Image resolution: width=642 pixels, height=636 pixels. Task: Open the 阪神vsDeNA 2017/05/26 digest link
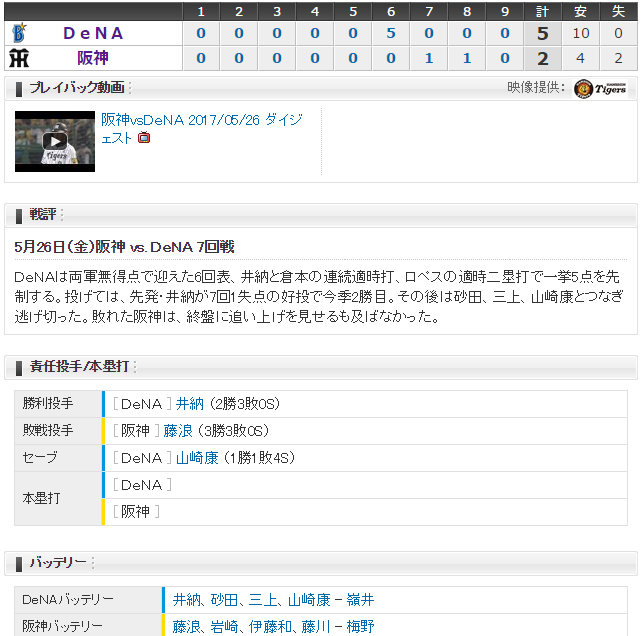[x=201, y=129]
